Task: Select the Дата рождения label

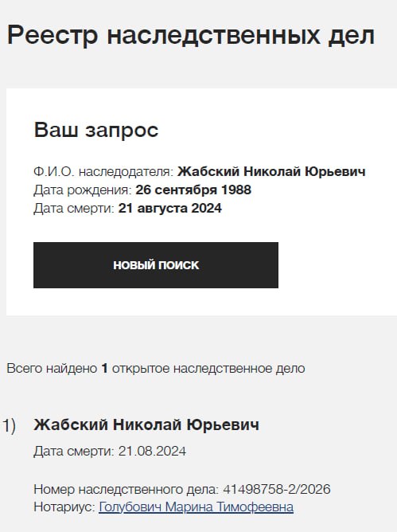Action: (x=83, y=190)
